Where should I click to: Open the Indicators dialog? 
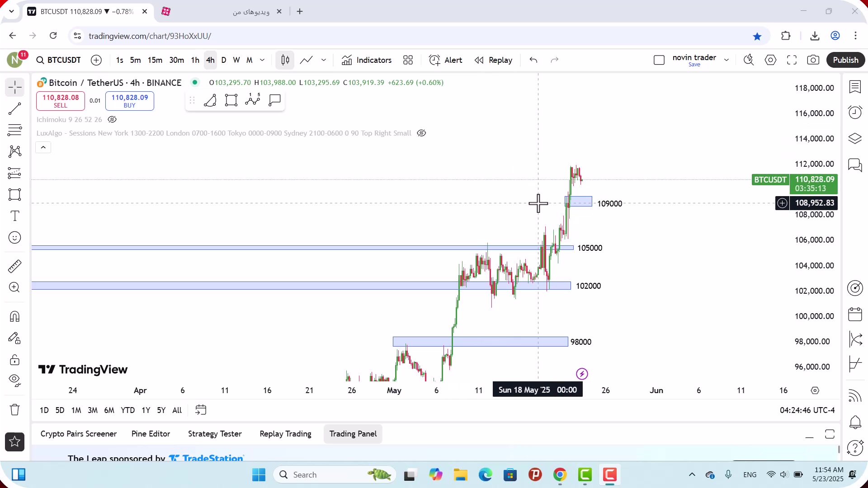pyautogui.click(x=367, y=60)
